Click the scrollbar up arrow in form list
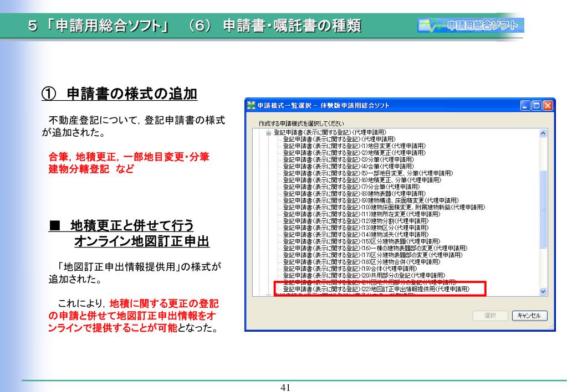 [x=543, y=133]
